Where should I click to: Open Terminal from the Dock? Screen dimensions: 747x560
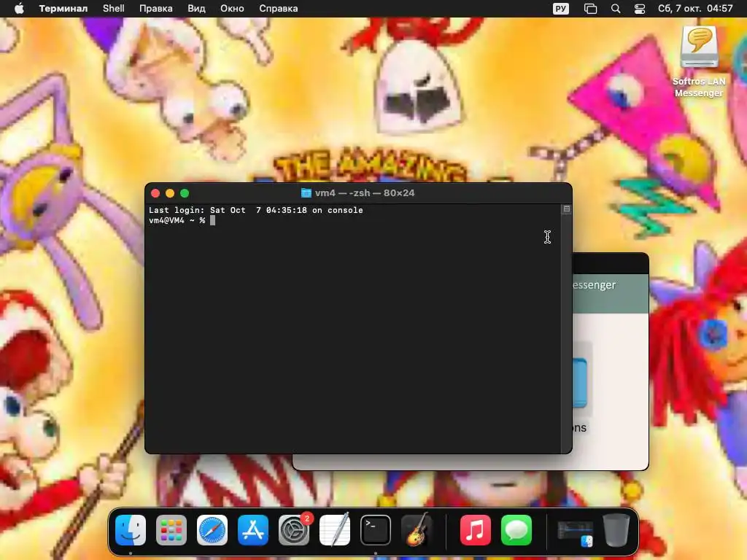[x=376, y=530]
